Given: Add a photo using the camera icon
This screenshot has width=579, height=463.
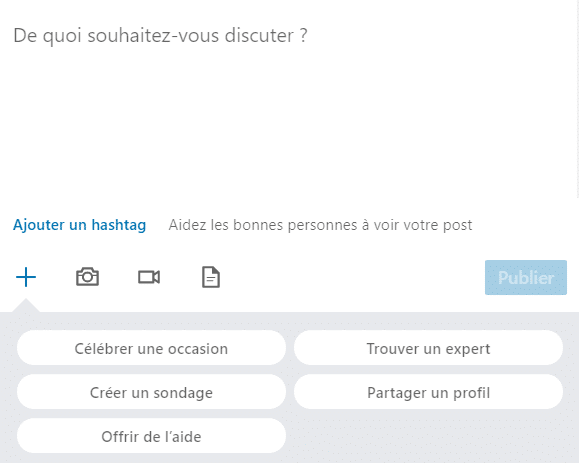Looking at the screenshot, I should pos(88,277).
